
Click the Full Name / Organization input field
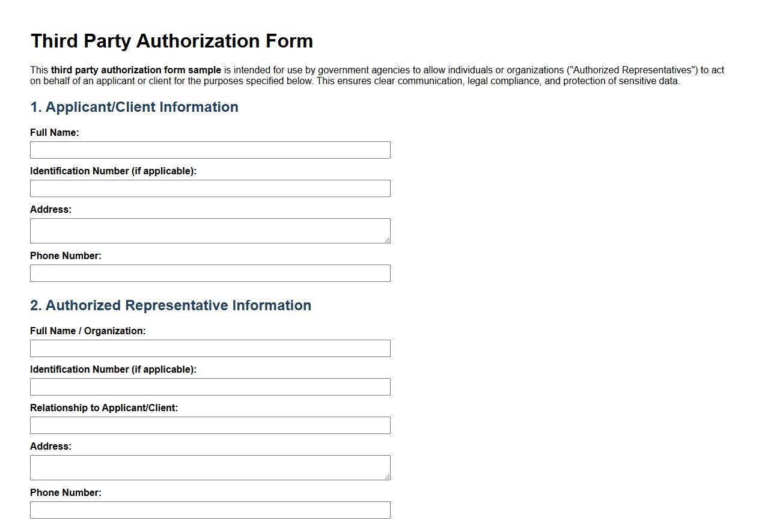[210, 348]
